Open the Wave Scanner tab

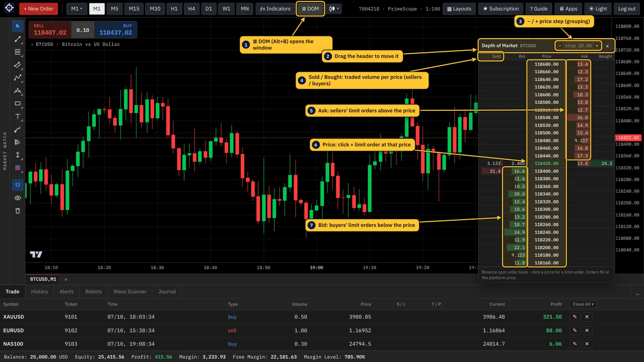130,292
